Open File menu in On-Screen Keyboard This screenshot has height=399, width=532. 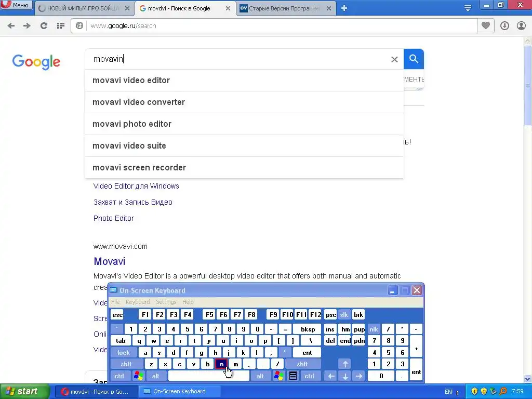click(x=115, y=302)
